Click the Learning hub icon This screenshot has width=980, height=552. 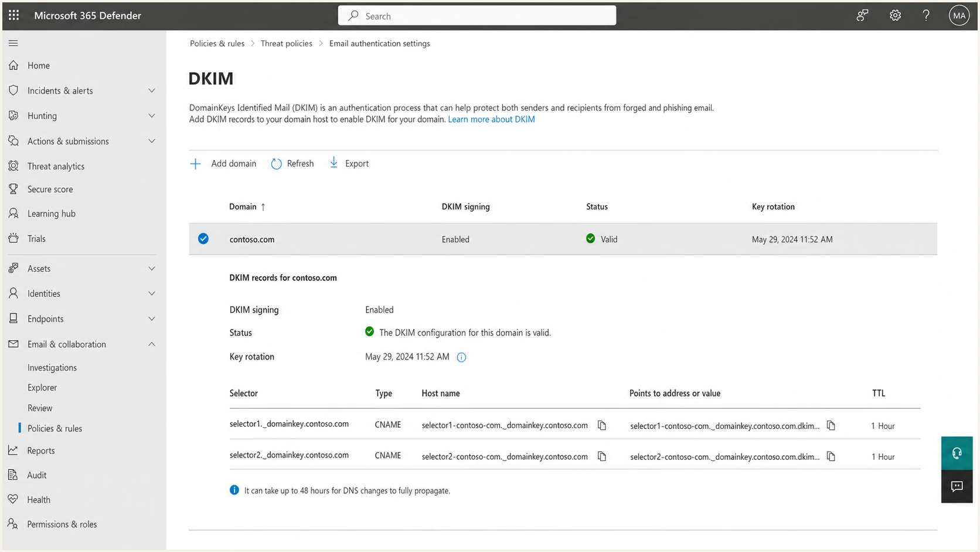click(x=13, y=214)
